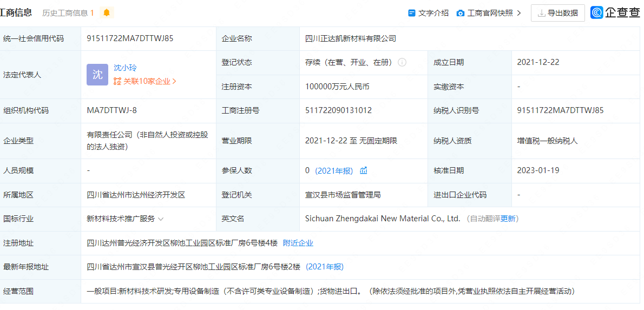The image size is (644, 310).
Task: Select region 四川省达州市达州经济开发区
Action: tap(136, 195)
